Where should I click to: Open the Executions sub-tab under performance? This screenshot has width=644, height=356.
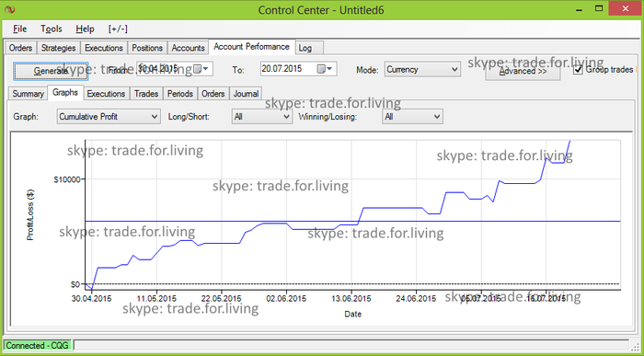click(x=106, y=94)
